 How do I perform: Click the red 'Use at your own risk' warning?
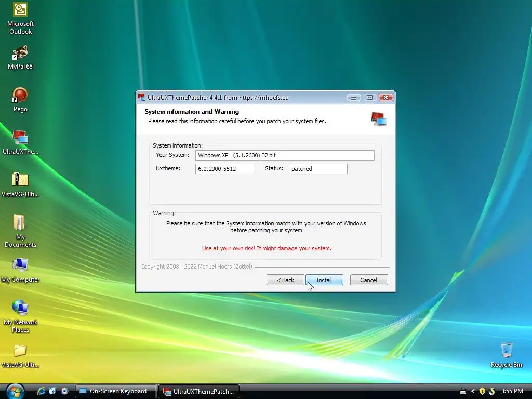[267, 248]
